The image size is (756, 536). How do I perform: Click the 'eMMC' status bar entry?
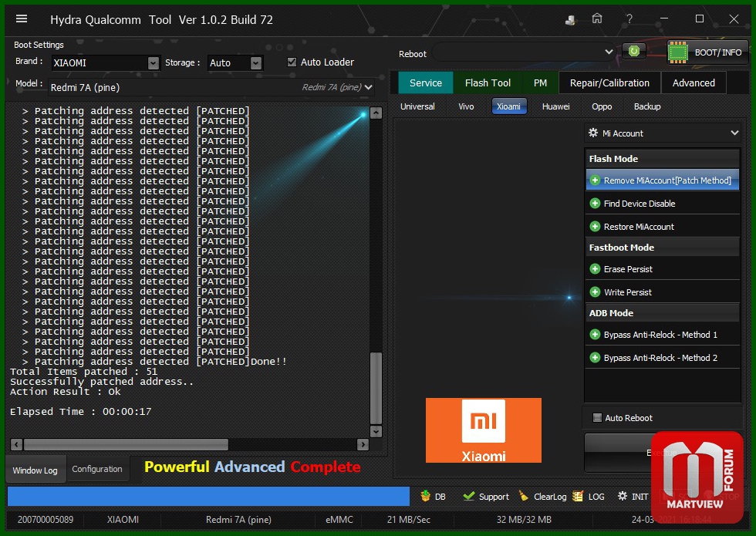(339, 520)
